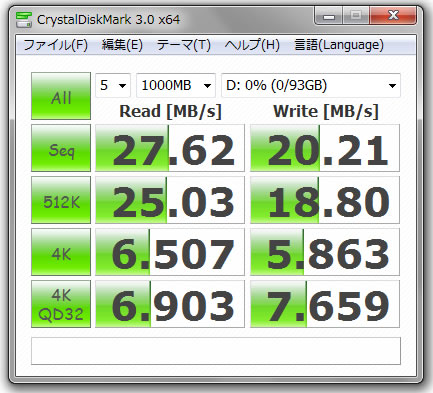Screen dimensions: 433x393
Task: Start the Seq benchmark
Action: 61,148
